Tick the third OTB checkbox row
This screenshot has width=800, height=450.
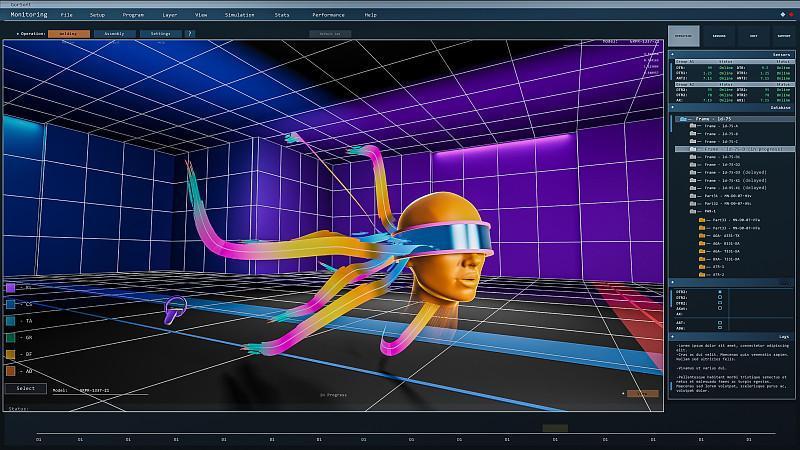(720, 303)
